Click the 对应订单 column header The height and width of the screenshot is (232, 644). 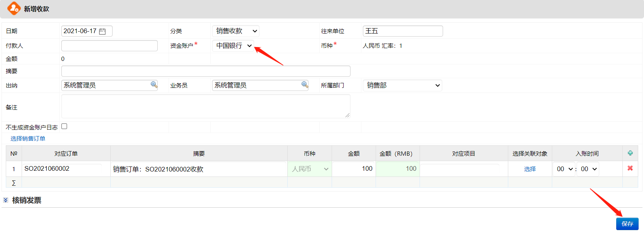(x=66, y=153)
